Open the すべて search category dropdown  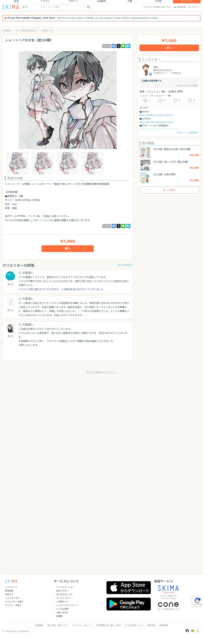coord(32,7)
